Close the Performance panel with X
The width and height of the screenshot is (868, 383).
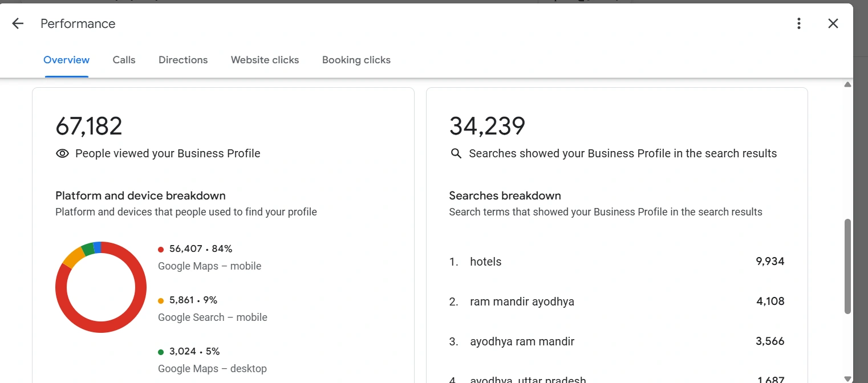click(x=833, y=23)
